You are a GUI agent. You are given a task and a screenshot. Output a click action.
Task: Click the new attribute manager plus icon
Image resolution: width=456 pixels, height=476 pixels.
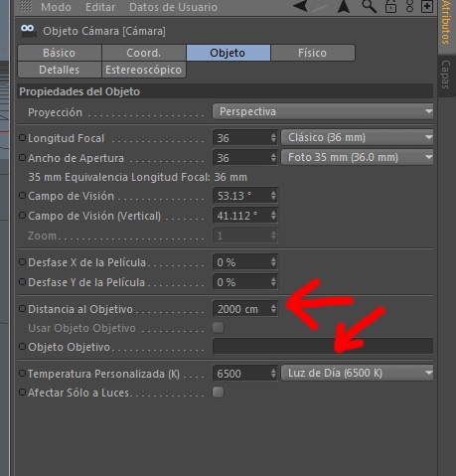pyautogui.click(x=427, y=6)
